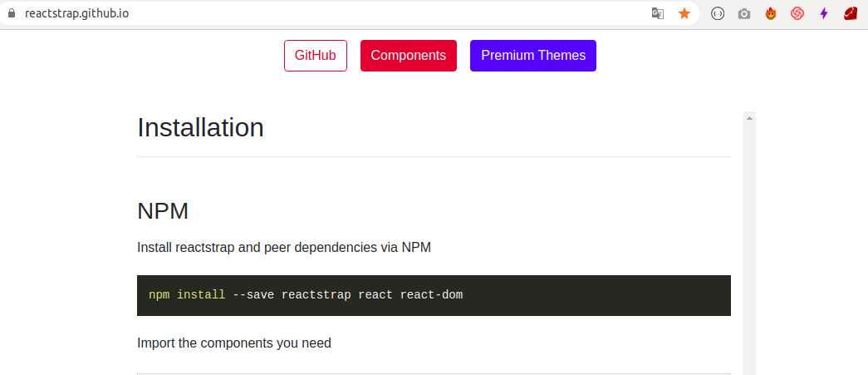The image size is (868, 375).
Task: Click the red Components button
Action: [408, 56]
